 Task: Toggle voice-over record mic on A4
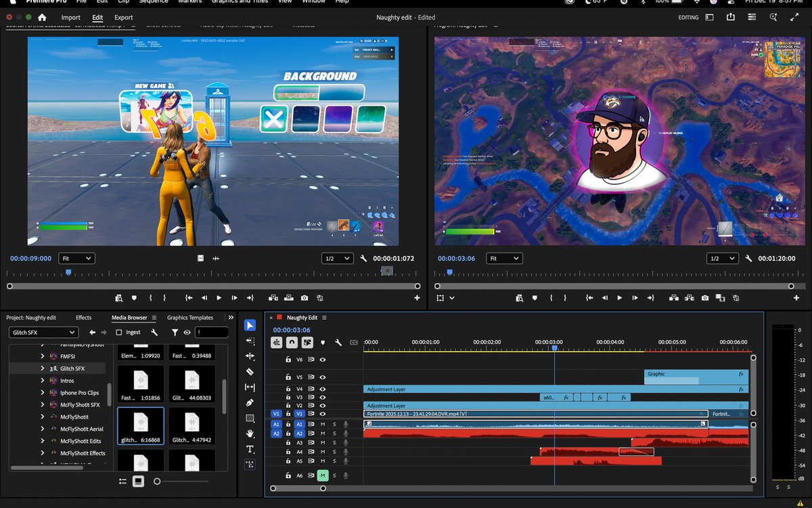click(346, 452)
